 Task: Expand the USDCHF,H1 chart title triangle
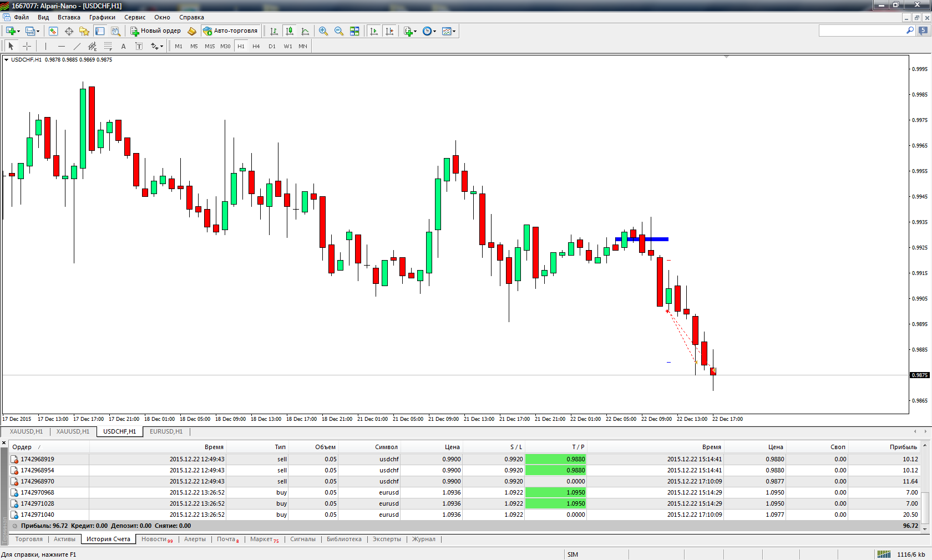pos(6,60)
